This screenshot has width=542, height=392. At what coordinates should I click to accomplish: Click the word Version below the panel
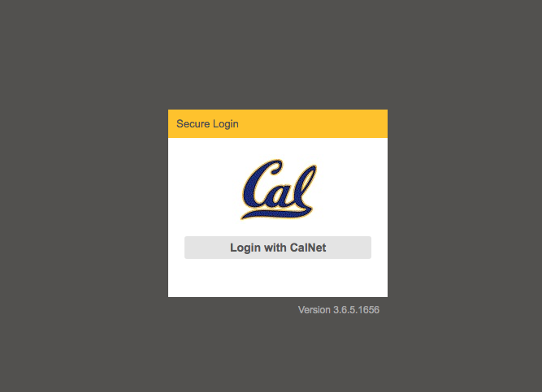(314, 310)
